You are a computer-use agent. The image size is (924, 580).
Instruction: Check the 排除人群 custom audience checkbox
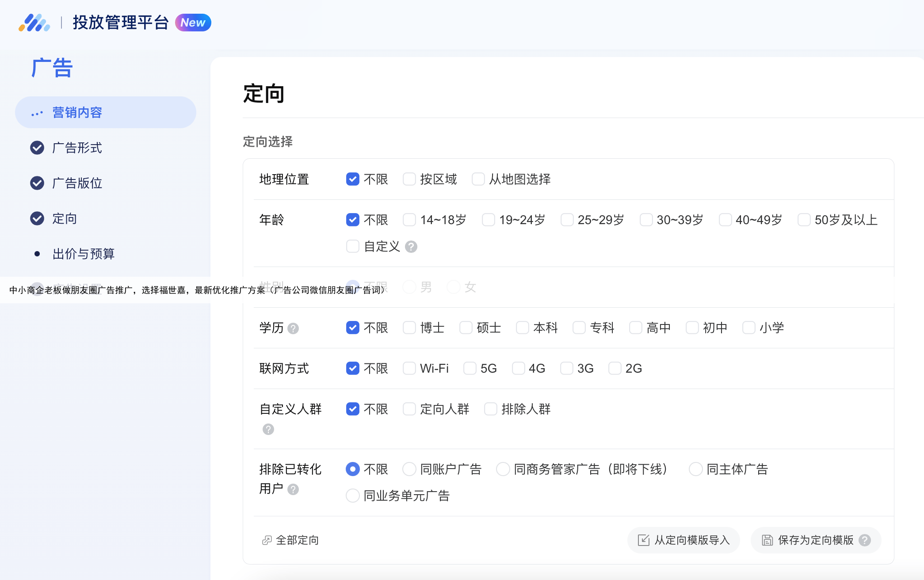[491, 409]
